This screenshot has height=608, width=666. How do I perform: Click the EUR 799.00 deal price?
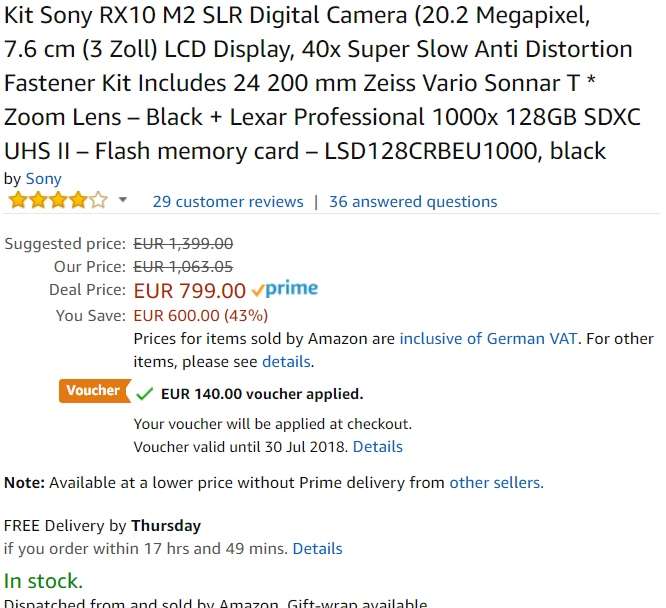click(189, 291)
